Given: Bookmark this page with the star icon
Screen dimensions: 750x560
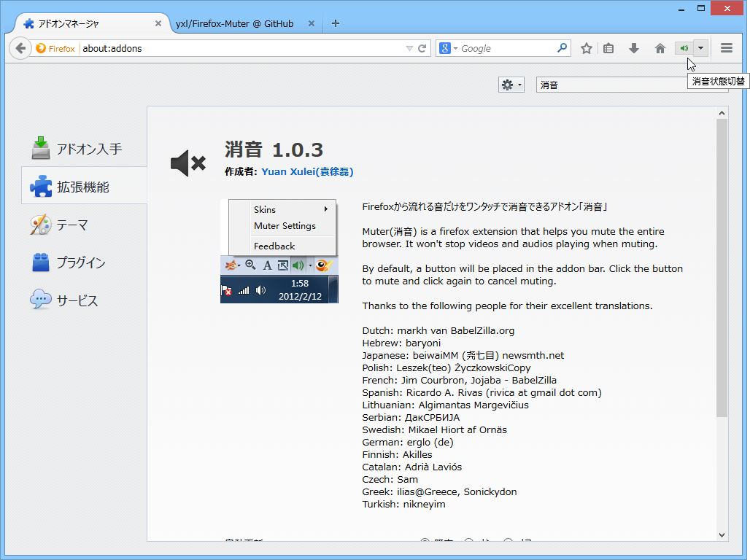Looking at the screenshot, I should point(586,47).
